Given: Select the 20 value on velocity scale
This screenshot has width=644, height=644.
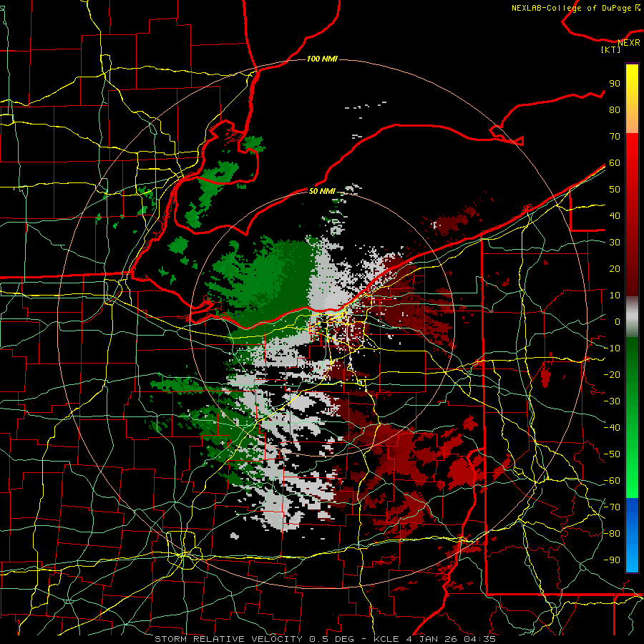Looking at the screenshot, I should tap(615, 268).
